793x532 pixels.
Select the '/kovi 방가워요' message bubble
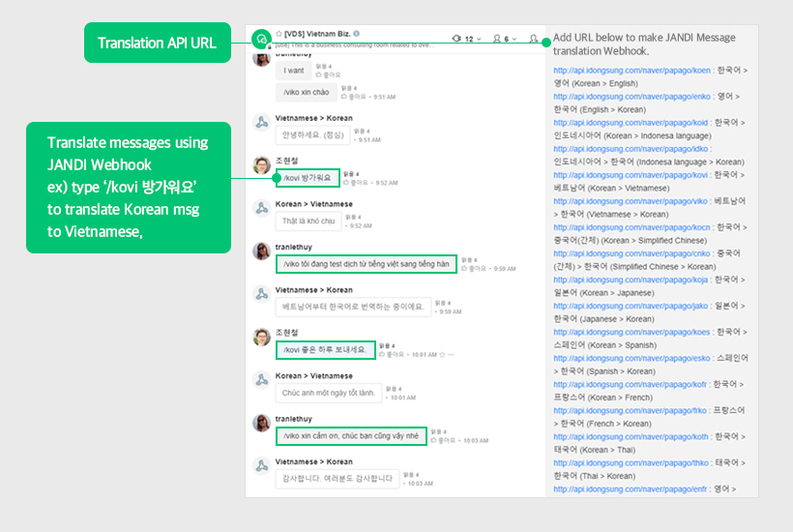tap(308, 178)
